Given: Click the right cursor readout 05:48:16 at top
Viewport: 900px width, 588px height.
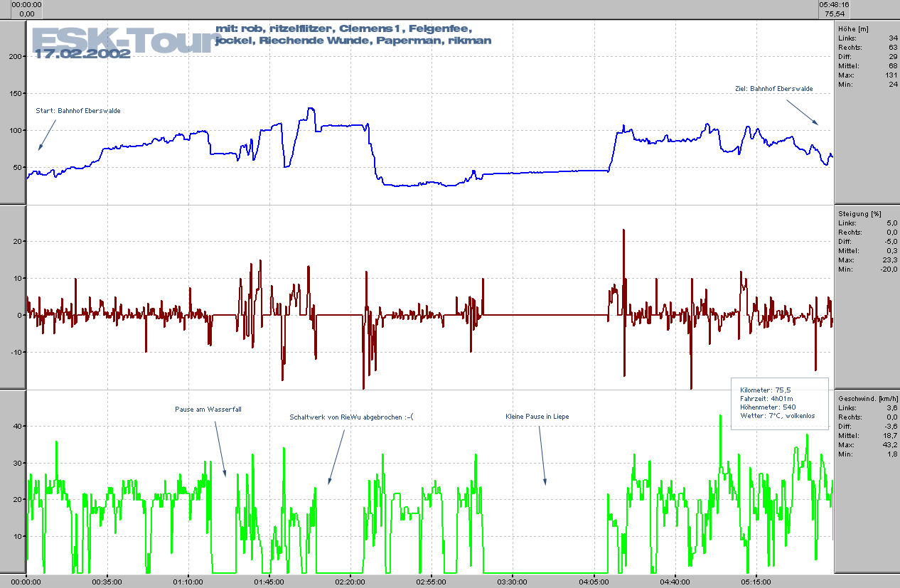Looking at the screenshot, I should coord(834,4).
